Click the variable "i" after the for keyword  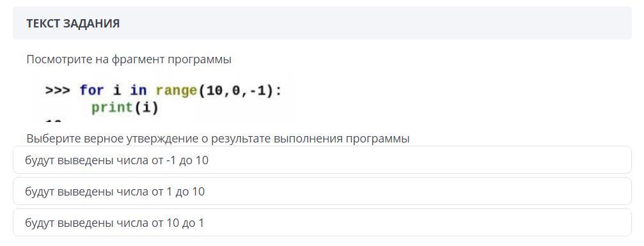click(x=116, y=90)
